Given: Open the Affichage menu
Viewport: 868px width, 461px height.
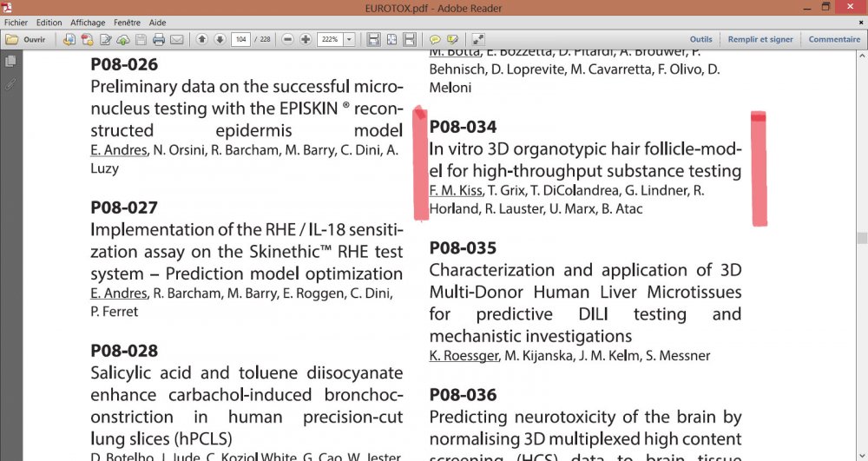Looking at the screenshot, I should point(88,23).
